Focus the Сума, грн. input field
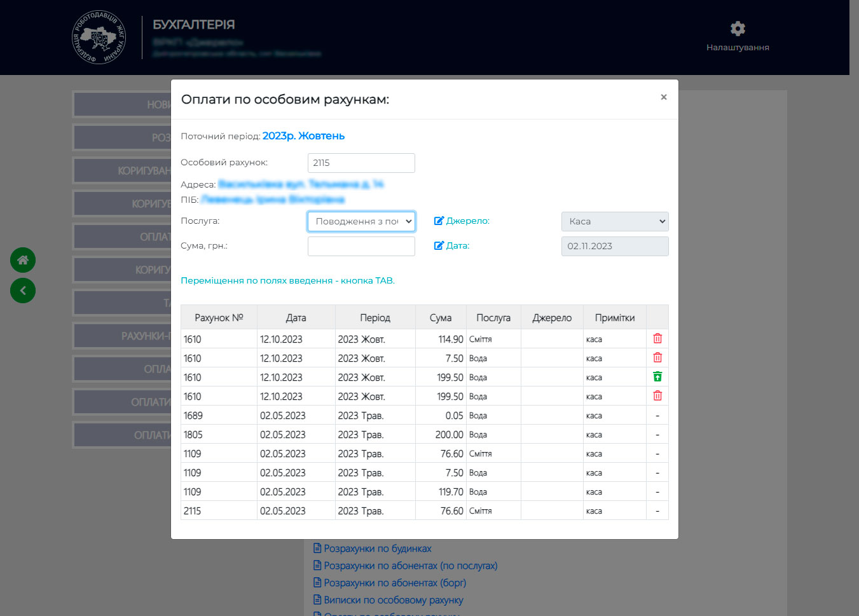859x616 pixels. (361, 246)
